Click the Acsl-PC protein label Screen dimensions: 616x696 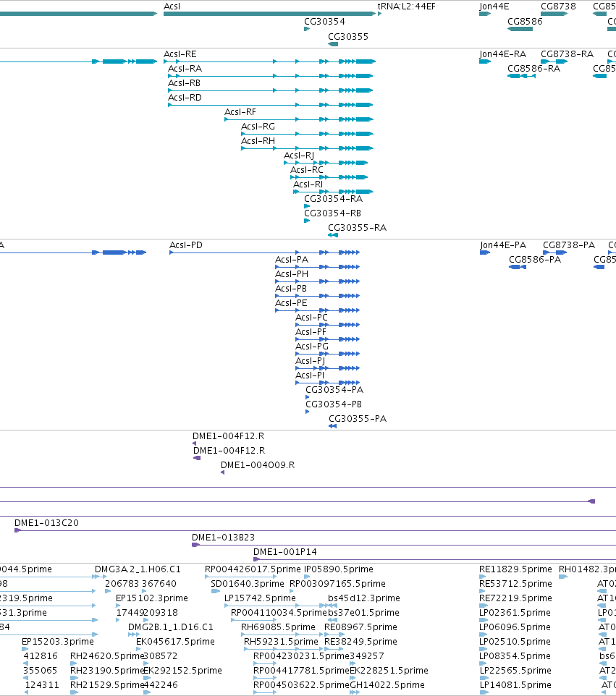(x=312, y=318)
